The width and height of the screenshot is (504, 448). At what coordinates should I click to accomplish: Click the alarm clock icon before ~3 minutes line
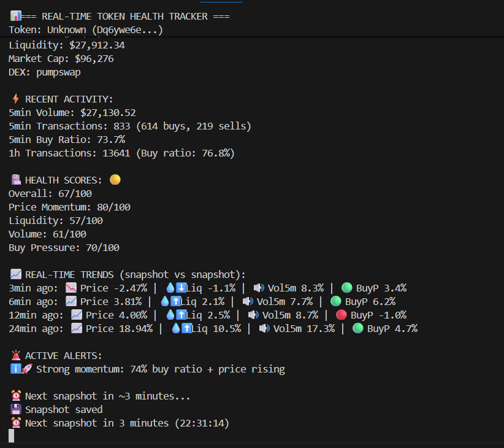tap(16, 396)
